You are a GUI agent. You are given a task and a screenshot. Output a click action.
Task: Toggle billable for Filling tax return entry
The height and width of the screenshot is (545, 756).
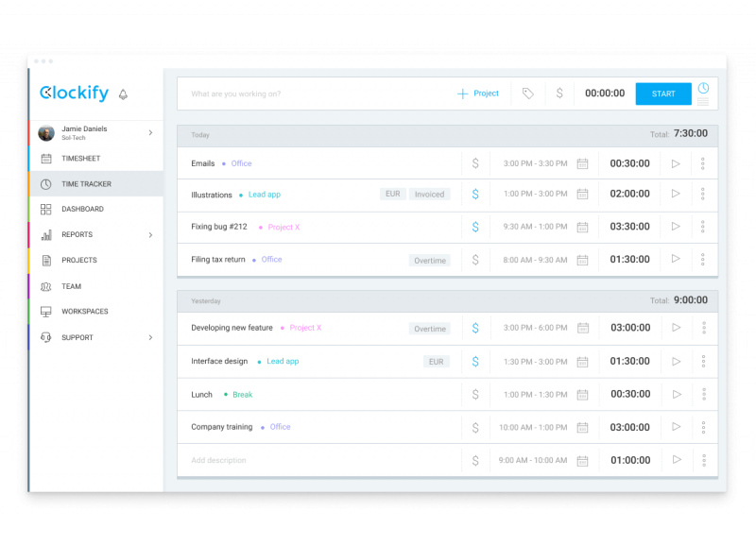pyautogui.click(x=475, y=260)
